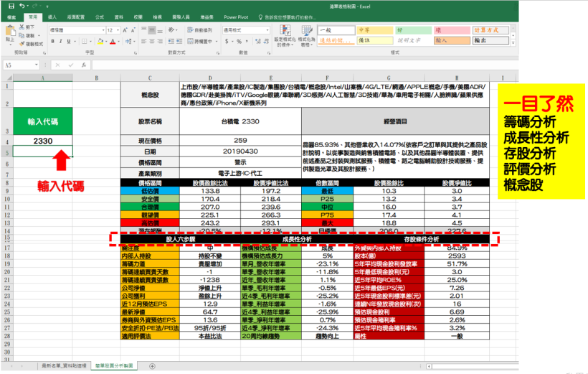
Task: Click the Increase Font Size icon
Action: 125,30
